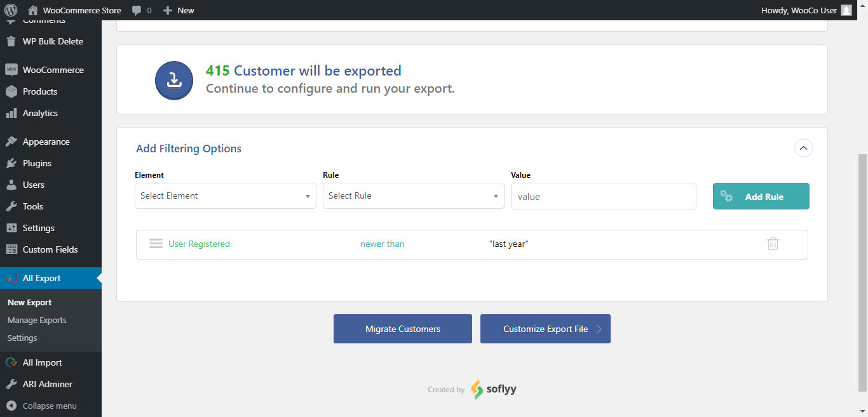Click the blue export download circle icon

coord(174,81)
